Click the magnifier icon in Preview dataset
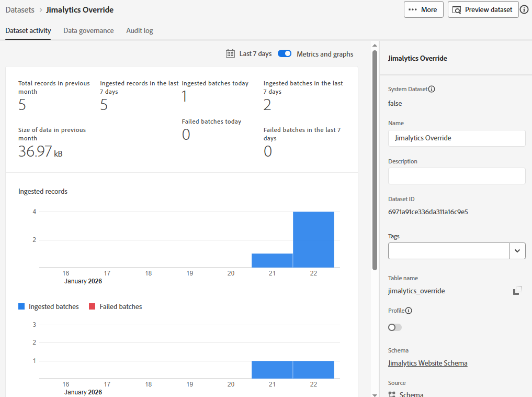Image resolution: width=532 pixels, height=397 pixels. click(x=457, y=10)
